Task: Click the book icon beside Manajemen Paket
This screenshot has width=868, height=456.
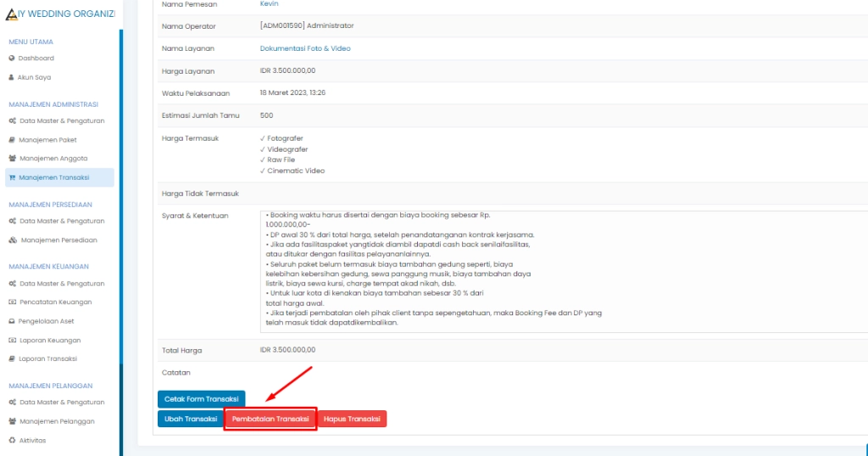Action: (12, 140)
